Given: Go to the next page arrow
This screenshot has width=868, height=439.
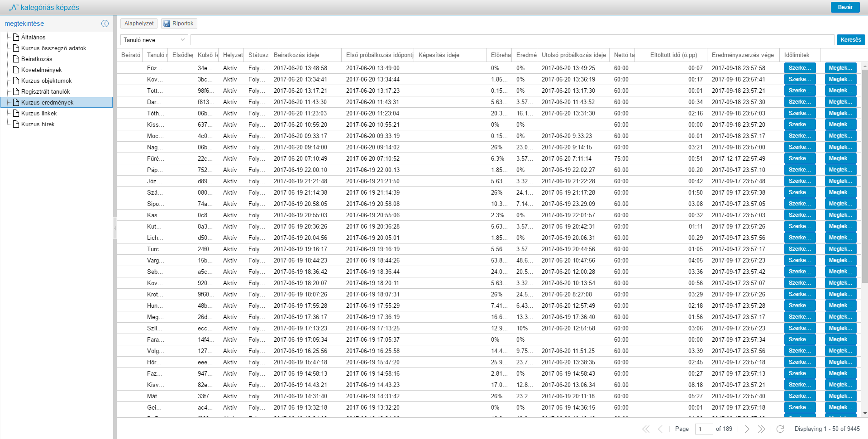Looking at the screenshot, I should pyautogui.click(x=747, y=429).
